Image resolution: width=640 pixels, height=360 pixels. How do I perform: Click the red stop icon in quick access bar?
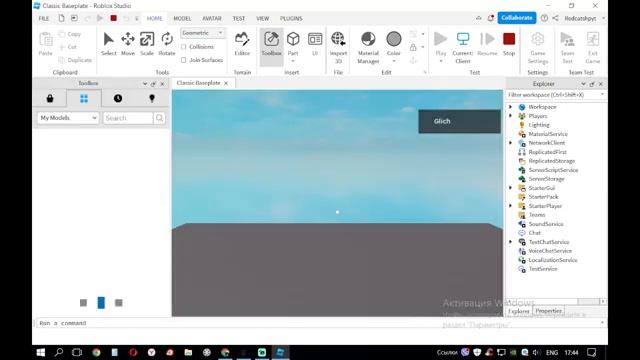(113, 18)
